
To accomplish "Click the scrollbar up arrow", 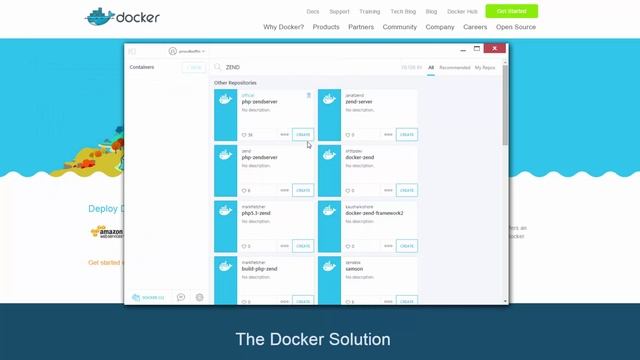I will point(505,62).
